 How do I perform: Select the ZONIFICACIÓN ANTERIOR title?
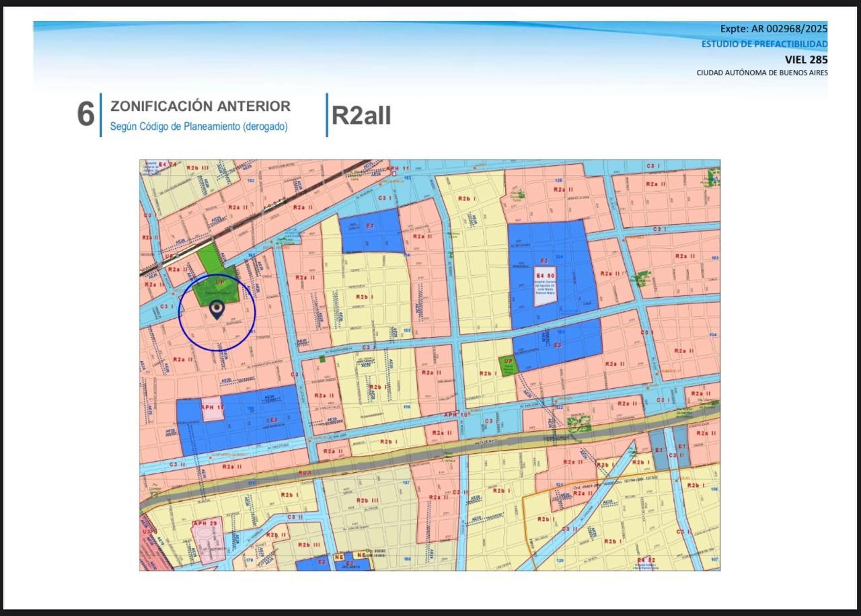[200, 106]
